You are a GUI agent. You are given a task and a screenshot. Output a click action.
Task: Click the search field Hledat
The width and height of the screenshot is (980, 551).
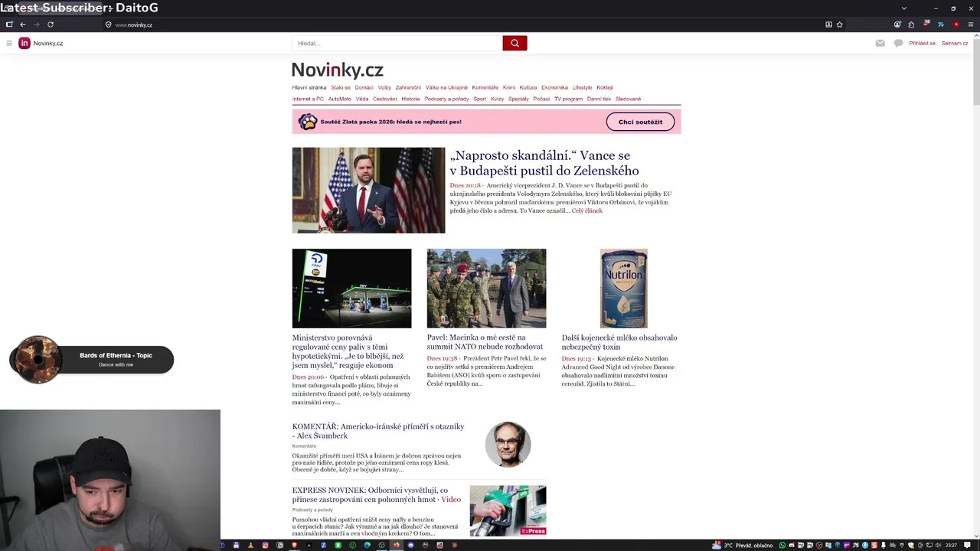[x=397, y=43]
